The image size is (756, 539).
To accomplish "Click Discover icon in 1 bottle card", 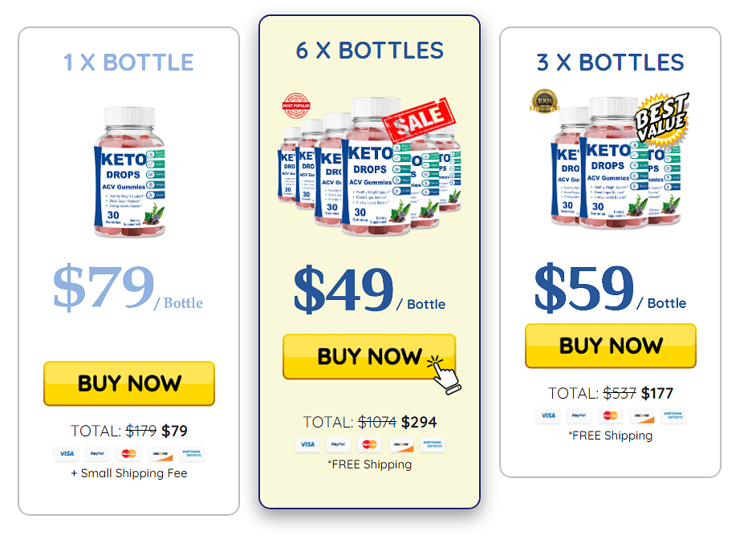I will pyautogui.click(x=160, y=454).
